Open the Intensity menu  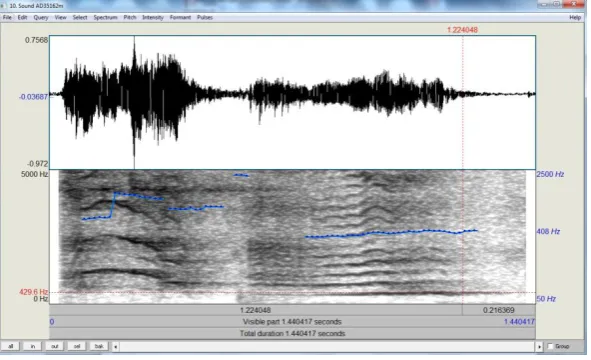click(153, 17)
